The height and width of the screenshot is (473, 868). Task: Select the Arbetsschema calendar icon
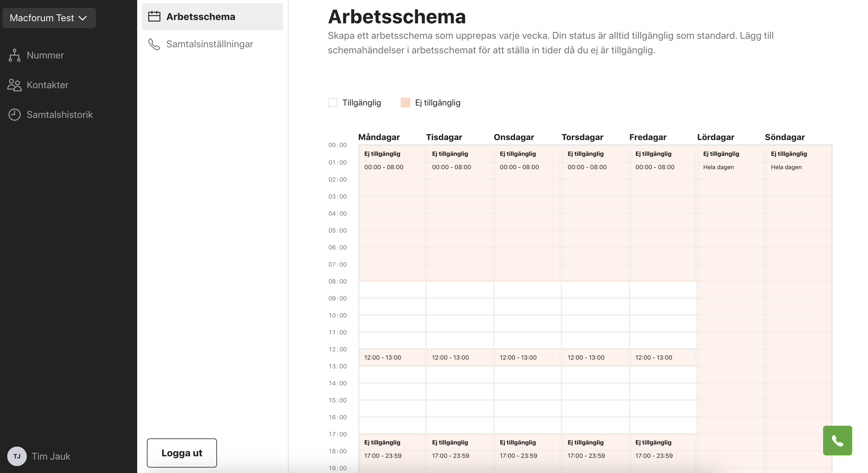154,16
